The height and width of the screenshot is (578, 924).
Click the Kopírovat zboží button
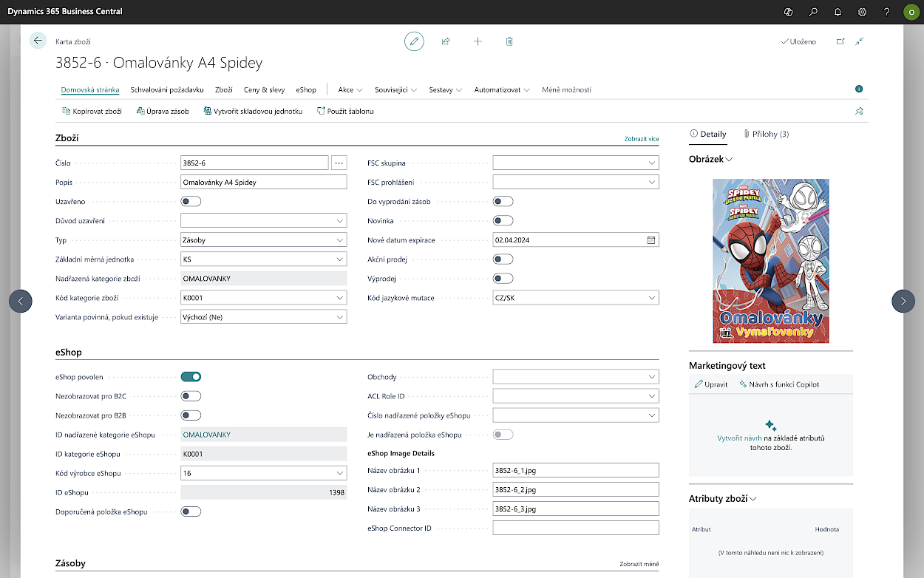pos(92,111)
